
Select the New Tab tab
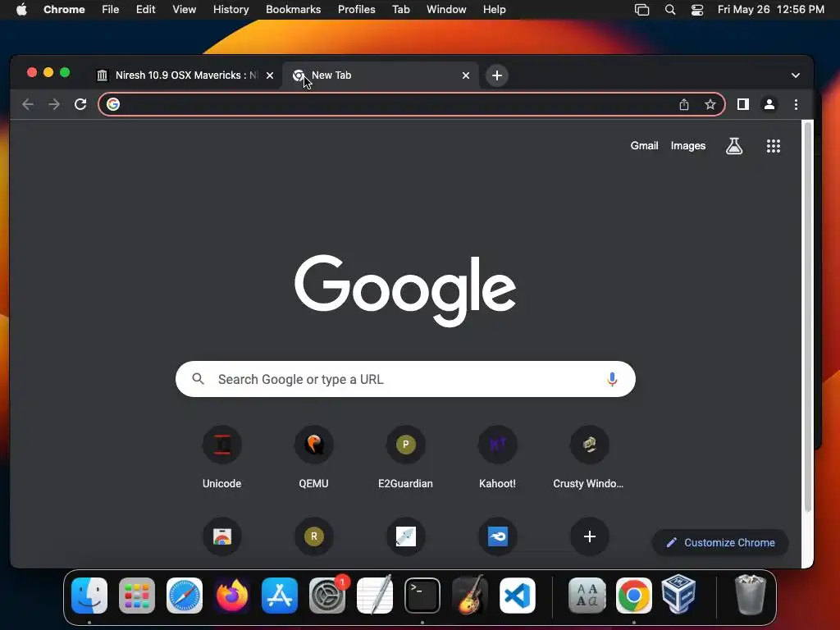381,75
